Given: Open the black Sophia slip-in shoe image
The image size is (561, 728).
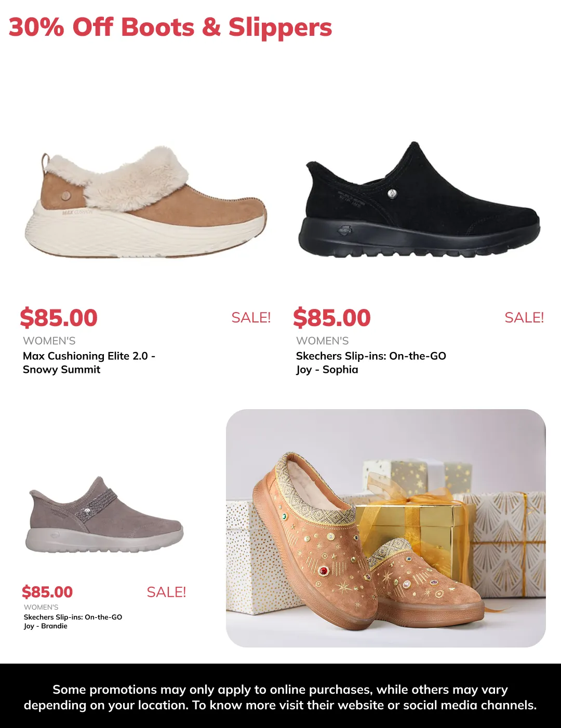Looking at the screenshot, I should tap(419, 200).
